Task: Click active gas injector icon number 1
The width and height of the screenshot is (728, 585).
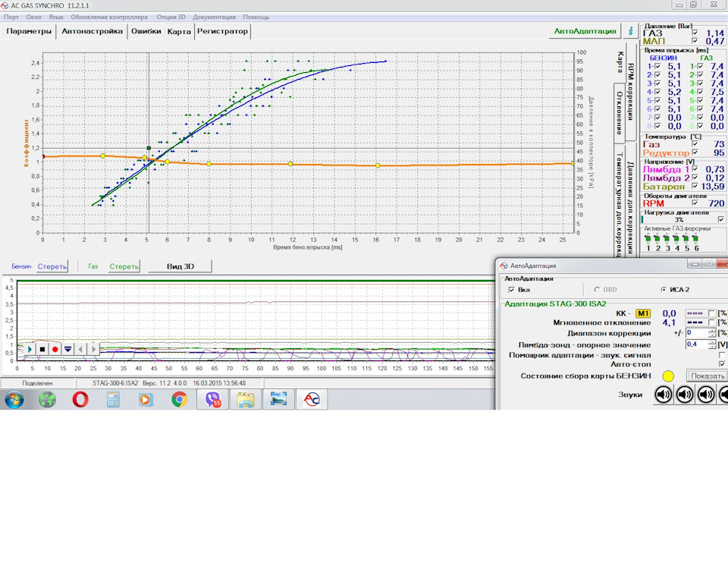Action: pos(648,238)
